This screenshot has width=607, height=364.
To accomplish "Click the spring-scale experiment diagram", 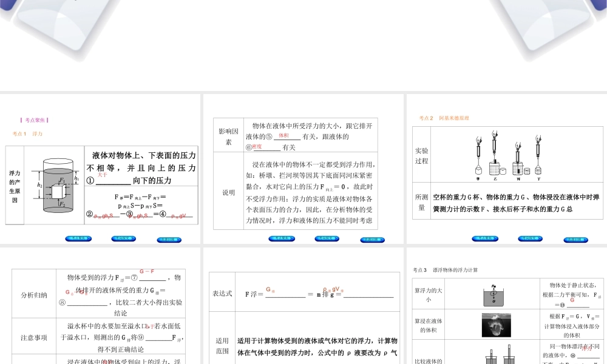I will point(508,155).
